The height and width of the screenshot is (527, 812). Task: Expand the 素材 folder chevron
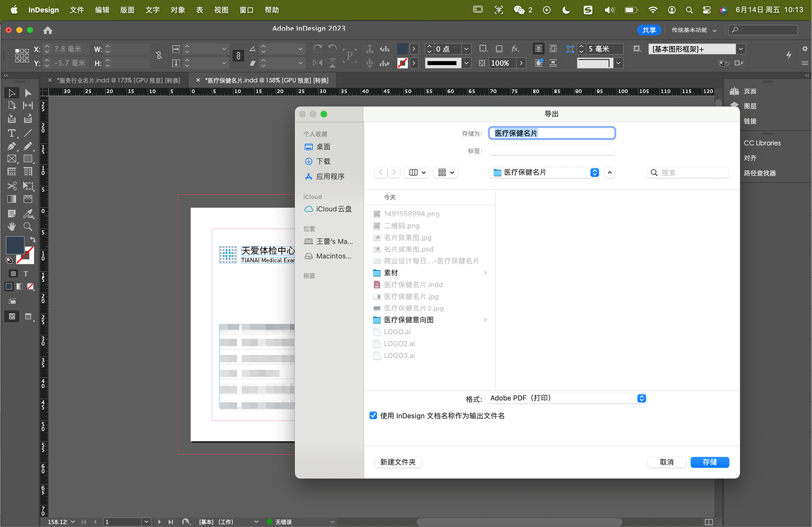[x=485, y=273]
